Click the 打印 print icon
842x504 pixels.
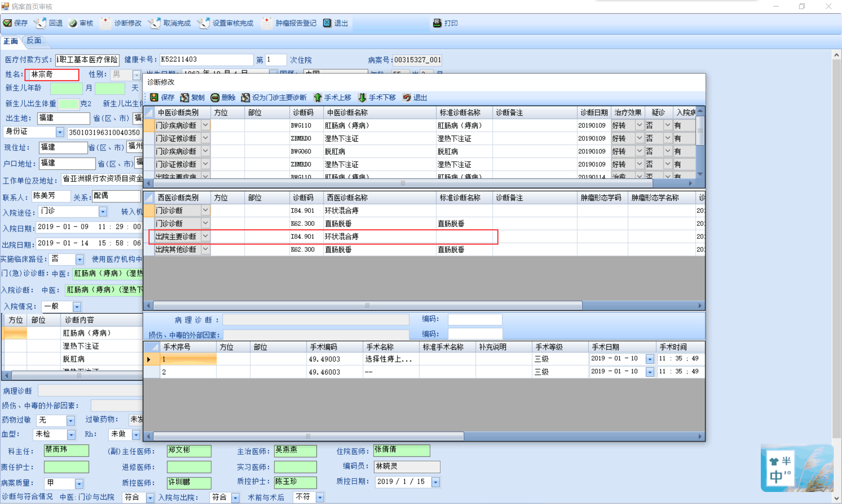(437, 23)
